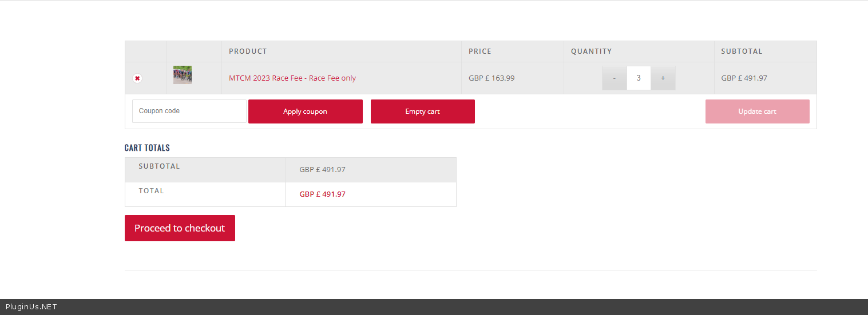Click the Cart Totals heading

tap(147, 147)
